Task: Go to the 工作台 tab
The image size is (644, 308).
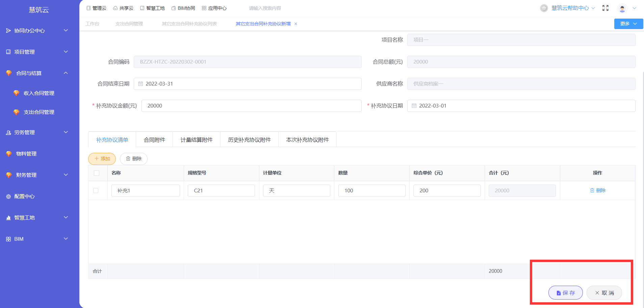Action: (93, 24)
